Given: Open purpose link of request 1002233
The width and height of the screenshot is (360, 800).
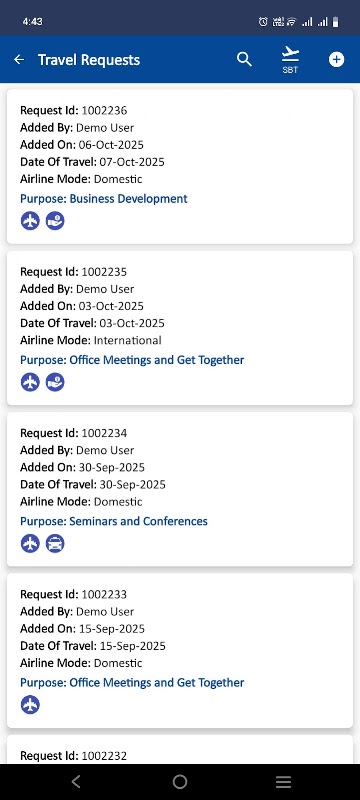Looking at the screenshot, I should click(x=132, y=682).
